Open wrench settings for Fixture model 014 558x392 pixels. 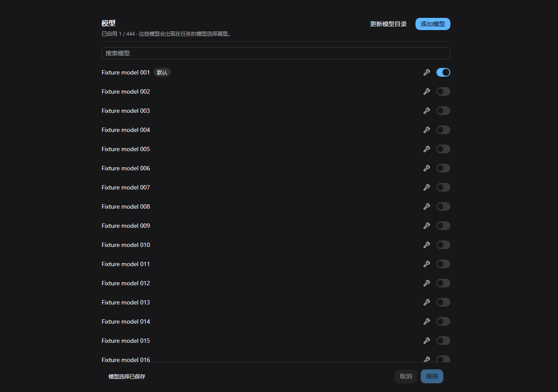(427, 321)
